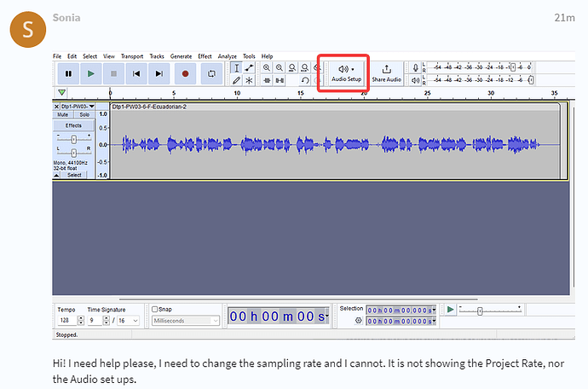Choose the Selection I-beam tool
This screenshot has width=588, height=389.
237,67
